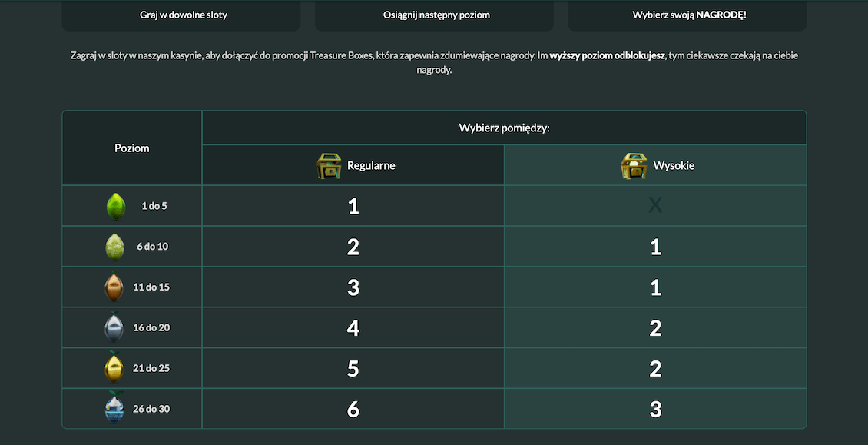Click Wysokie value 3 in last row
Image resolution: width=868 pixels, height=445 pixels.
(655, 409)
